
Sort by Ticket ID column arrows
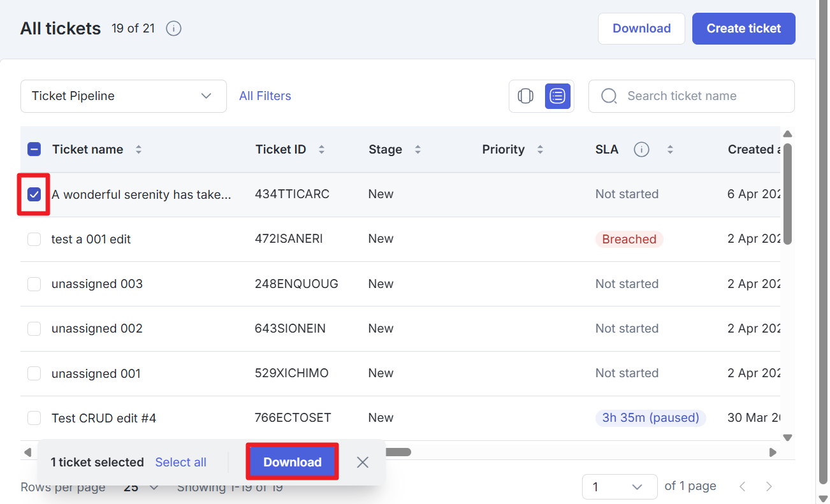tap(321, 150)
